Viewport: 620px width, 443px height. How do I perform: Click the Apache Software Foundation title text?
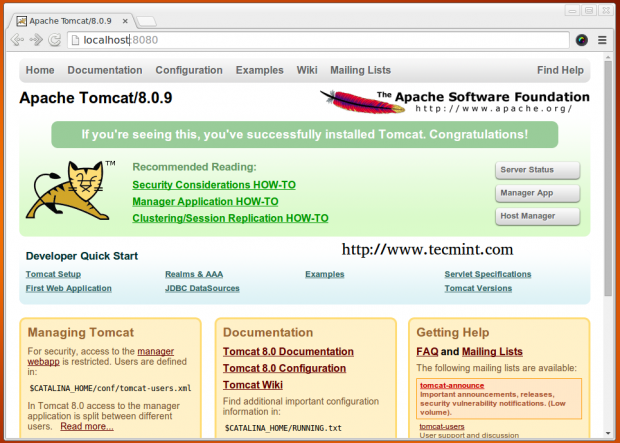click(484, 97)
